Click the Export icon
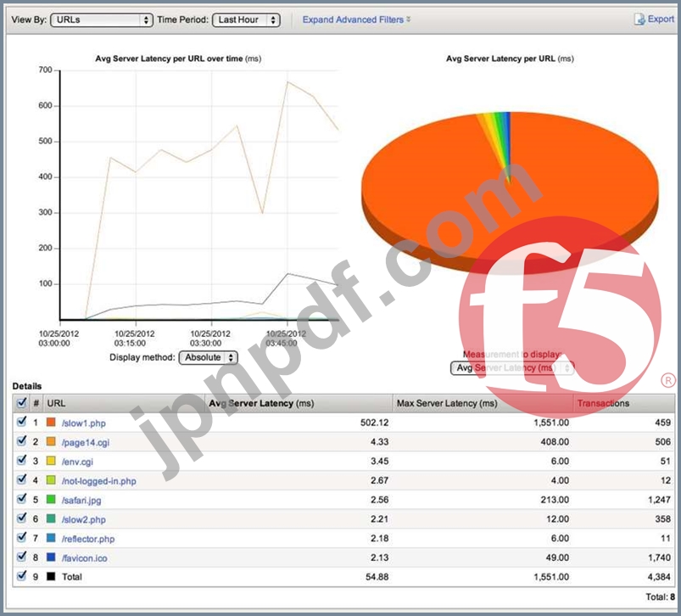 pos(639,20)
